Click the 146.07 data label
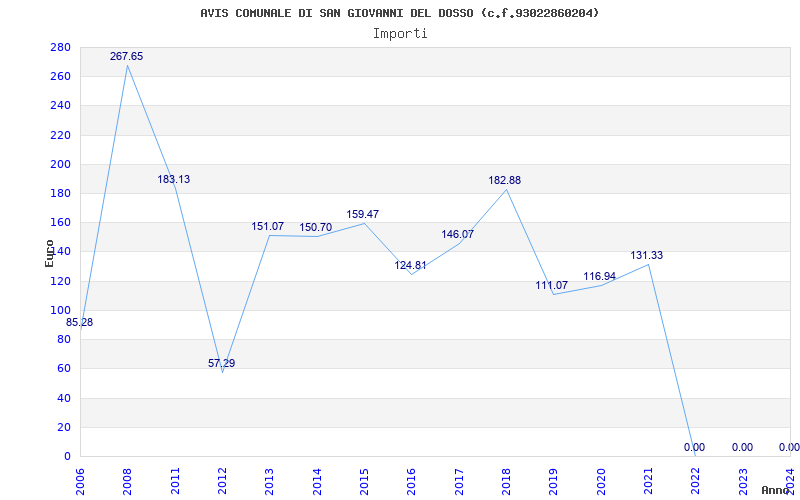 pos(458,234)
